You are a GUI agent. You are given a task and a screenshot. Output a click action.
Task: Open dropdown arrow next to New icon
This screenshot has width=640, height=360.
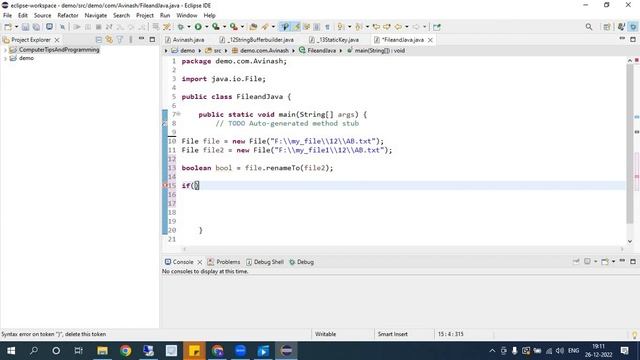pyautogui.click(x=17, y=27)
